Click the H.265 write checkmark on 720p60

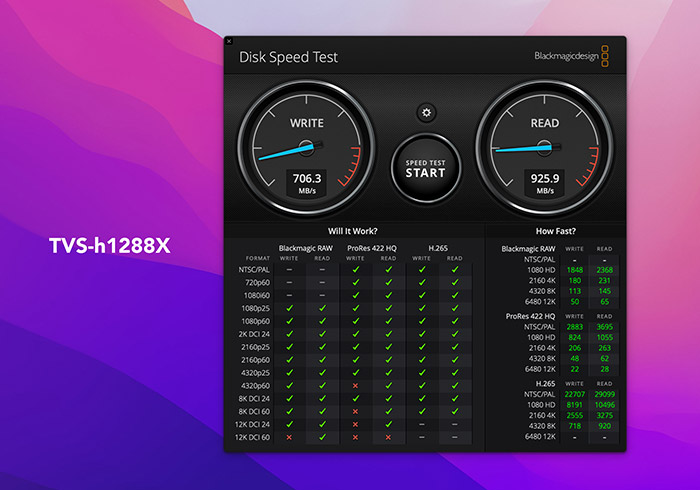[422, 282]
